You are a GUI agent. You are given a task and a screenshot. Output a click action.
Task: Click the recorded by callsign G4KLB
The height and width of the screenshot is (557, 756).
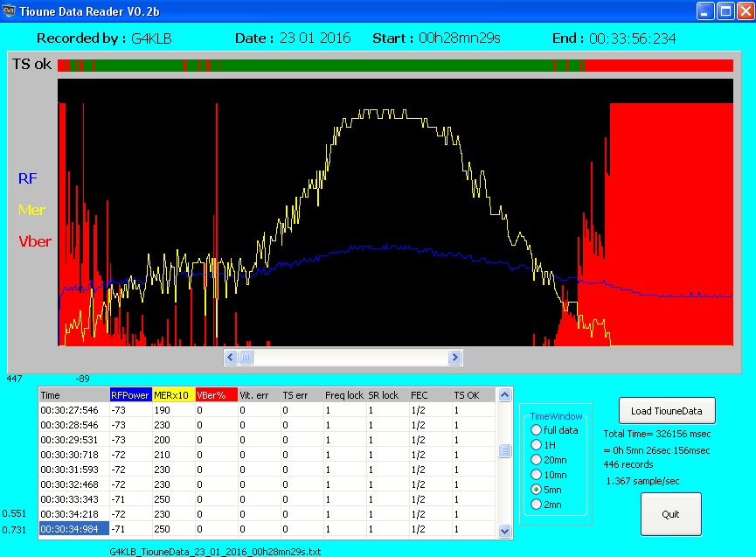tap(151, 38)
